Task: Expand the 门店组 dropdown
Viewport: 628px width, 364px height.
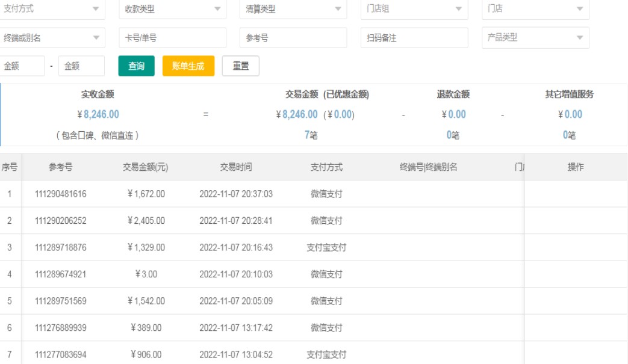Action: 414,9
